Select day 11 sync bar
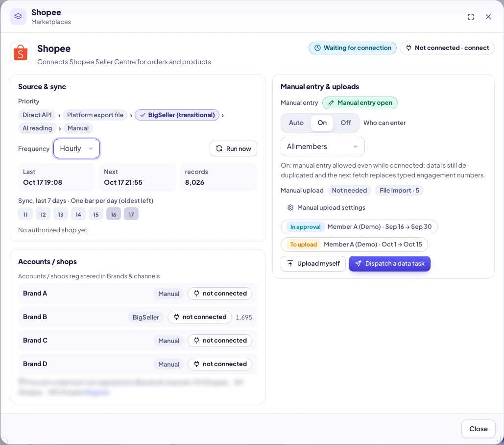Screen dimensions: 504x445 [x=25, y=214]
